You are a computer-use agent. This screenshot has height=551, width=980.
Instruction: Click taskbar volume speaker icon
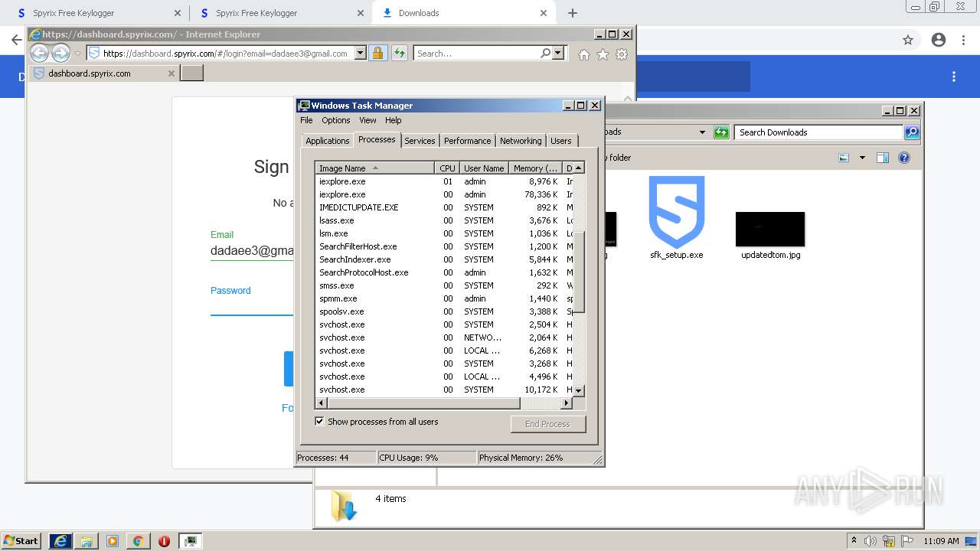point(871,541)
